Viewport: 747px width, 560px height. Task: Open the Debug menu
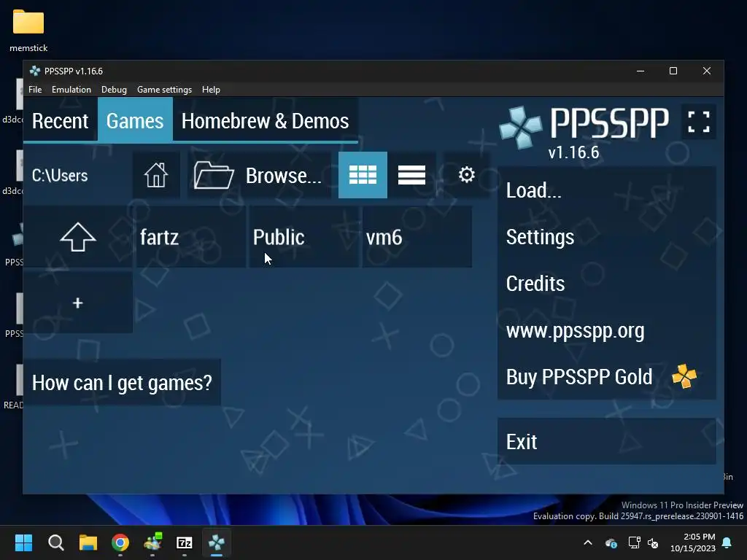114,90
